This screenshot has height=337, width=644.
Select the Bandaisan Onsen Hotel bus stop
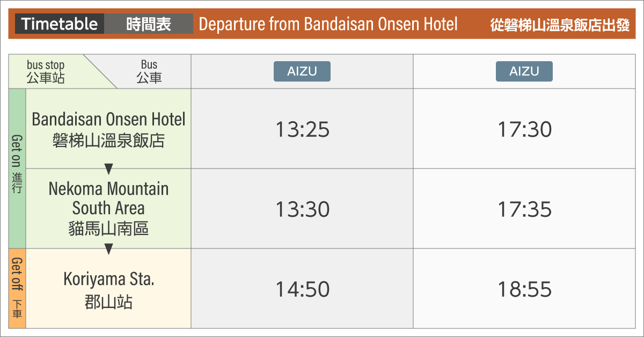pyautogui.click(x=108, y=129)
